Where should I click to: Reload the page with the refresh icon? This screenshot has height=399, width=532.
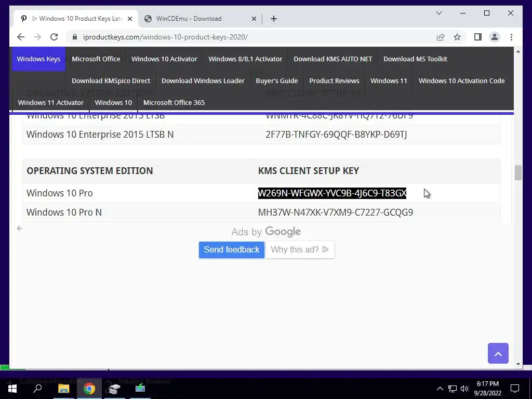pyautogui.click(x=54, y=37)
